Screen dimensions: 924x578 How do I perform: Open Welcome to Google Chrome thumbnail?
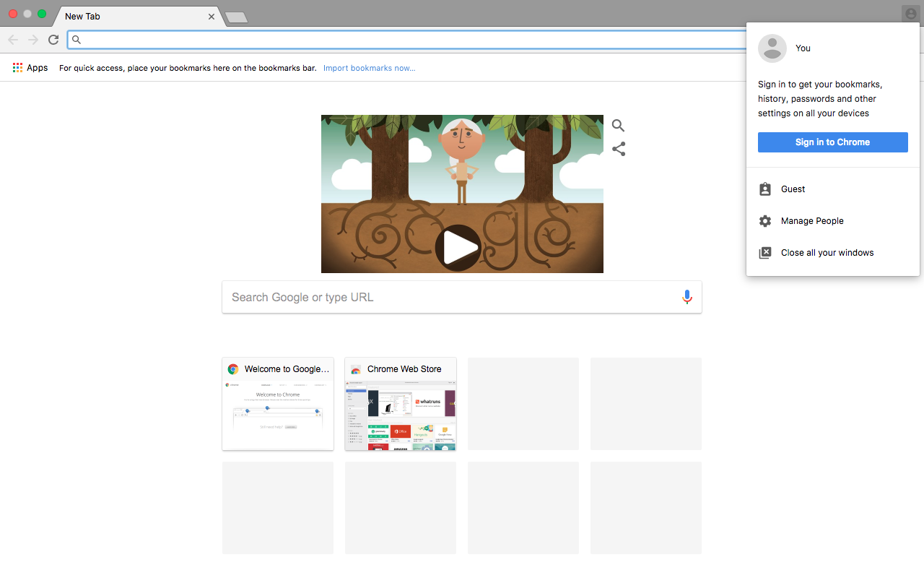(278, 404)
